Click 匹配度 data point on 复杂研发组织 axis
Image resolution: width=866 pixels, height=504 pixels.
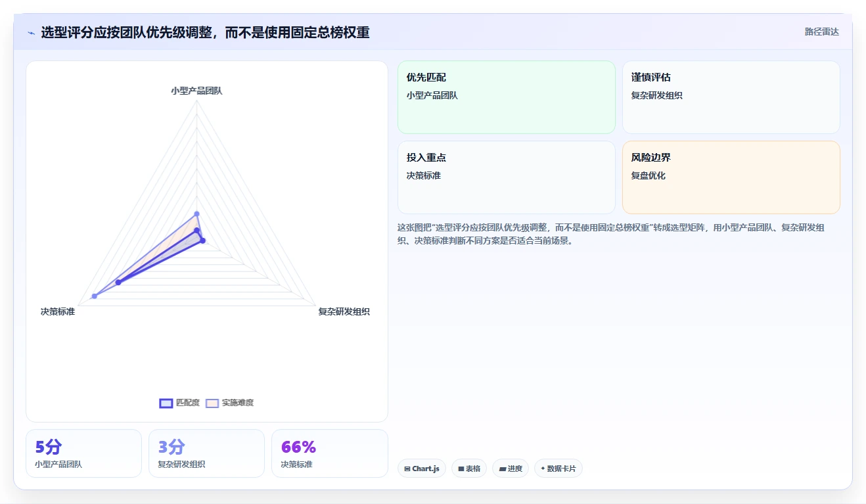click(x=203, y=241)
